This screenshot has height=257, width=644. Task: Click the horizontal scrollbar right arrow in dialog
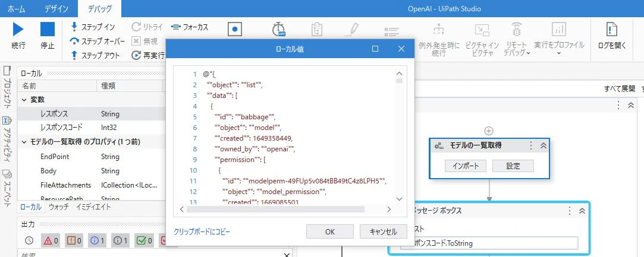coord(388,209)
